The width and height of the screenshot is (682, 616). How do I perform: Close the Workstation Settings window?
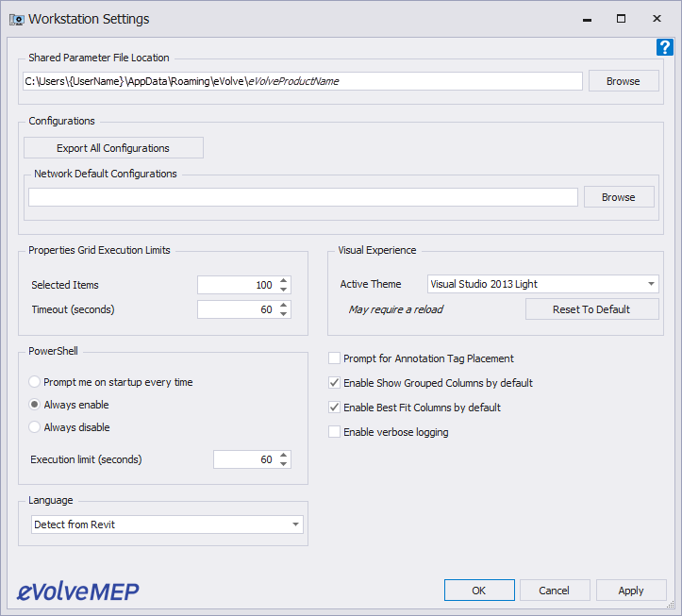click(657, 19)
